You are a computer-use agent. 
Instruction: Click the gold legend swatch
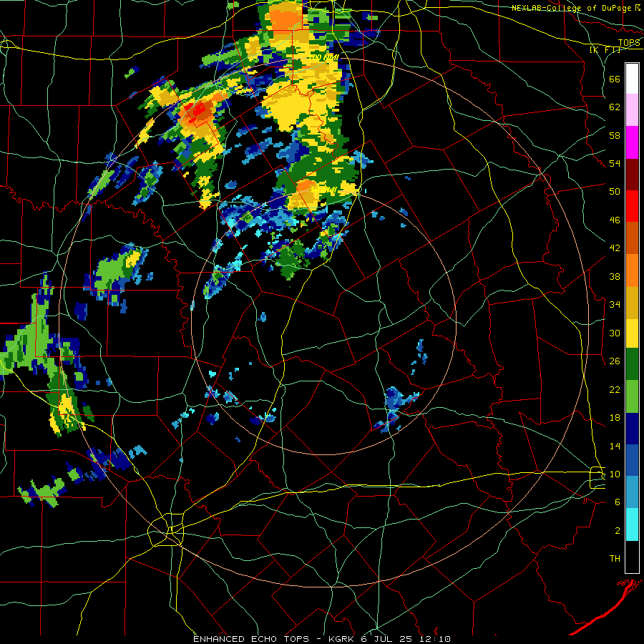(632, 303)
